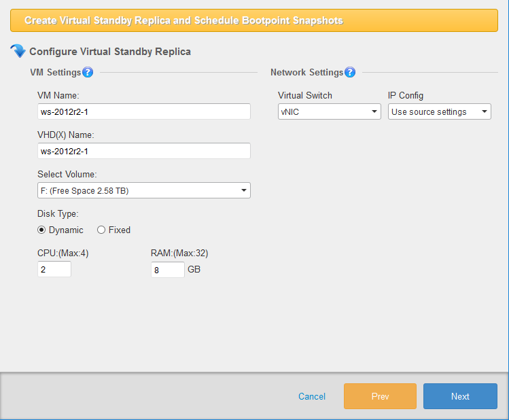Select the Dynamic disk type
Screen dimensions: 509x420
click(42, 230)
